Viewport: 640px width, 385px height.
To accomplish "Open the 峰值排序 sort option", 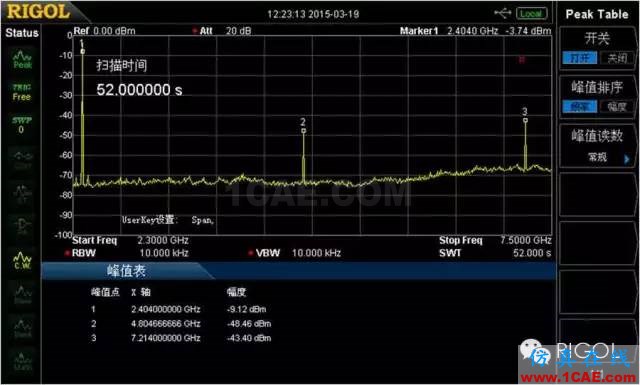I will point(597,87).
